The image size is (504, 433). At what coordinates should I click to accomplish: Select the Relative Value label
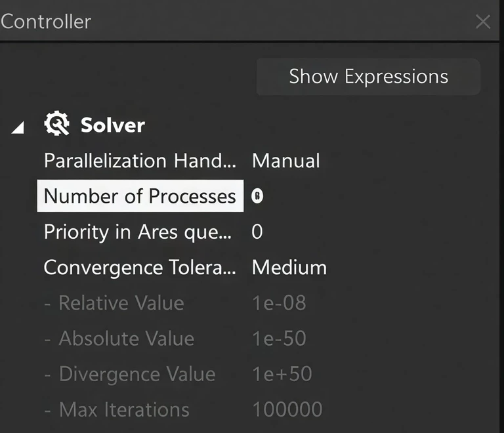tap(121, 303)
